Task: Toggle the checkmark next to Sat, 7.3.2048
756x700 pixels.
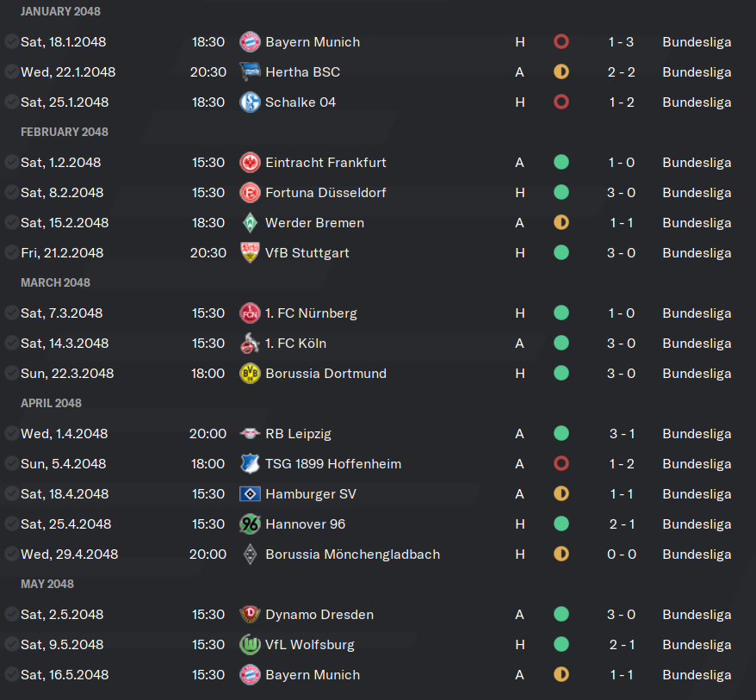Action: pos(11,313)
